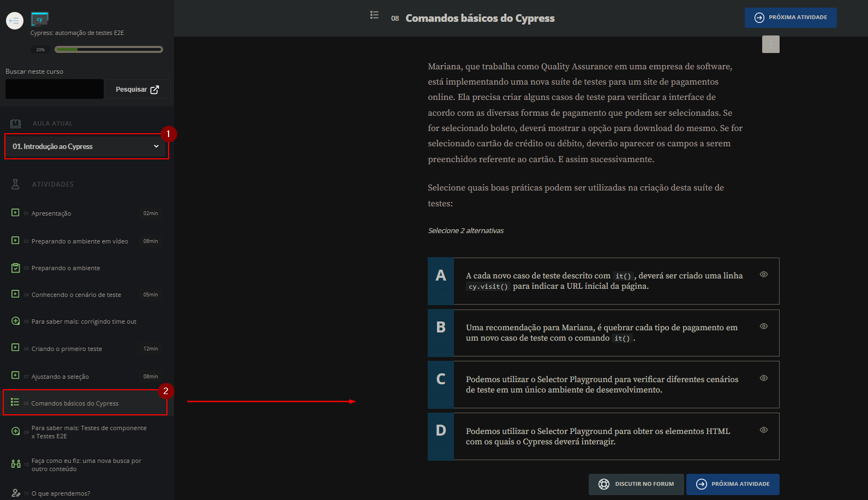868x500 pixels.
Task: Click 12min duration of Criando o primeiro teste
Action: point(151,349)
